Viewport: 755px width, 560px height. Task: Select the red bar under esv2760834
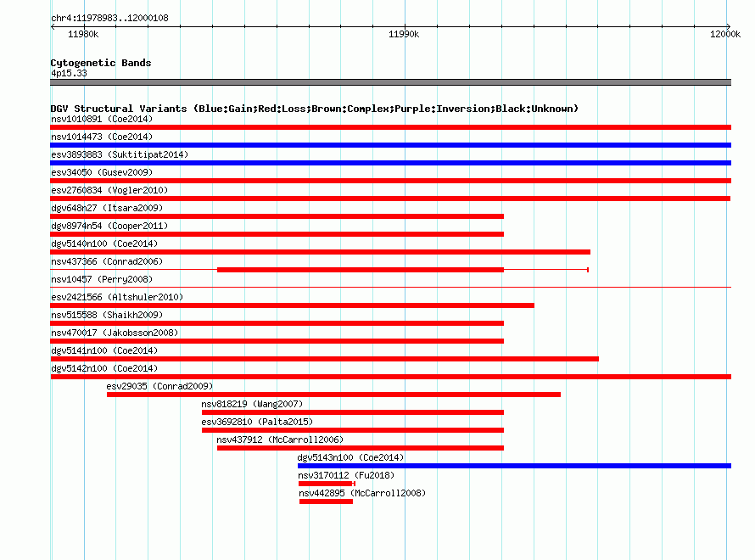click(390, 199)
